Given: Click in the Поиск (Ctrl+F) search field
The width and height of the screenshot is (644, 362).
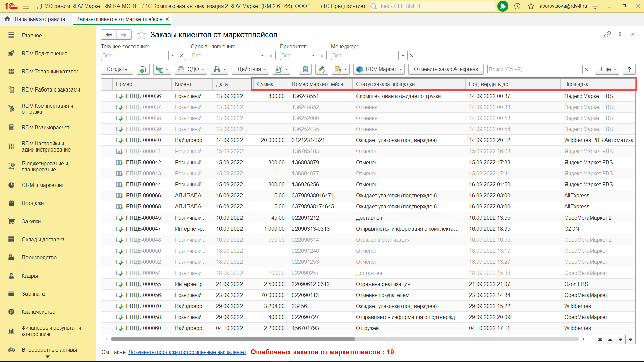Looking at the screenshot, I should [534, 69].
